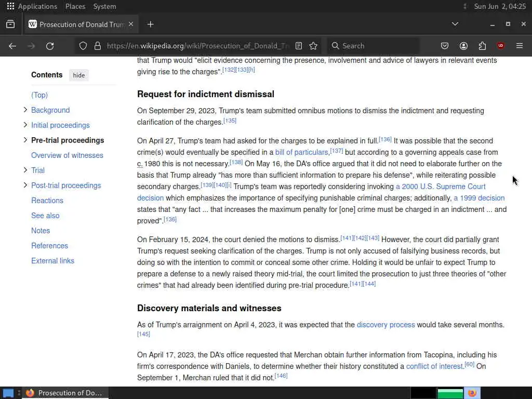Viewport: 532px width, 399px height.
Task: Open the extensions puzzle icon
Action: [x=482, y=46]
